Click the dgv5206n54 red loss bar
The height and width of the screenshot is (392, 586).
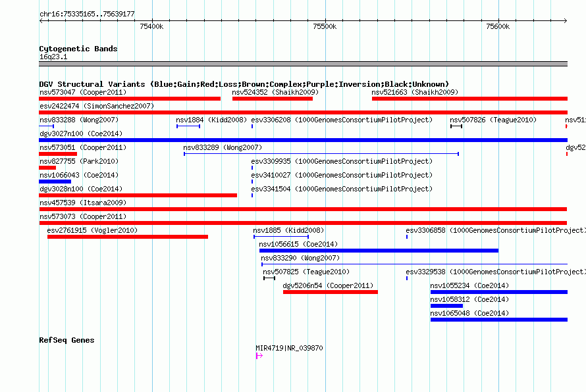pos(331,292)
